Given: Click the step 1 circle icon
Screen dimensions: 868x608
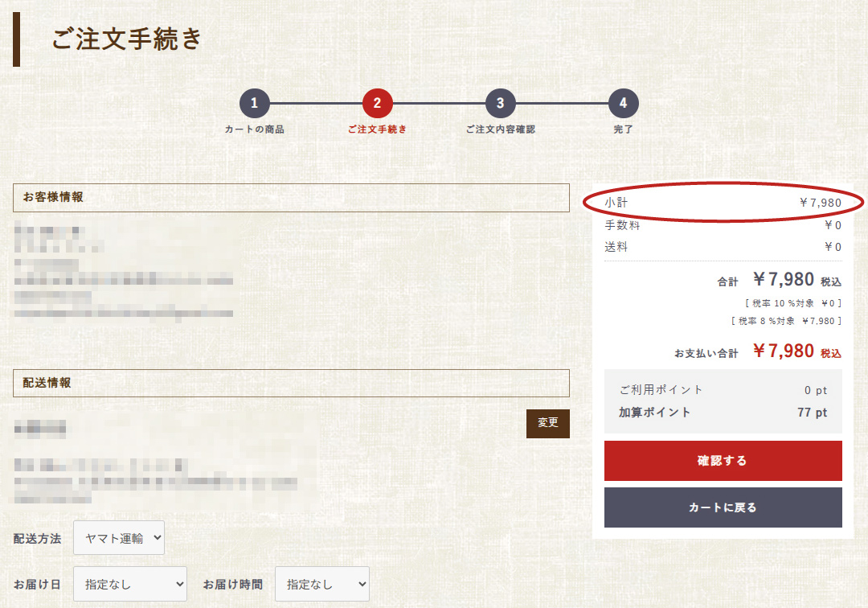Looking at the screenshot, I should [x=254, y=103].
